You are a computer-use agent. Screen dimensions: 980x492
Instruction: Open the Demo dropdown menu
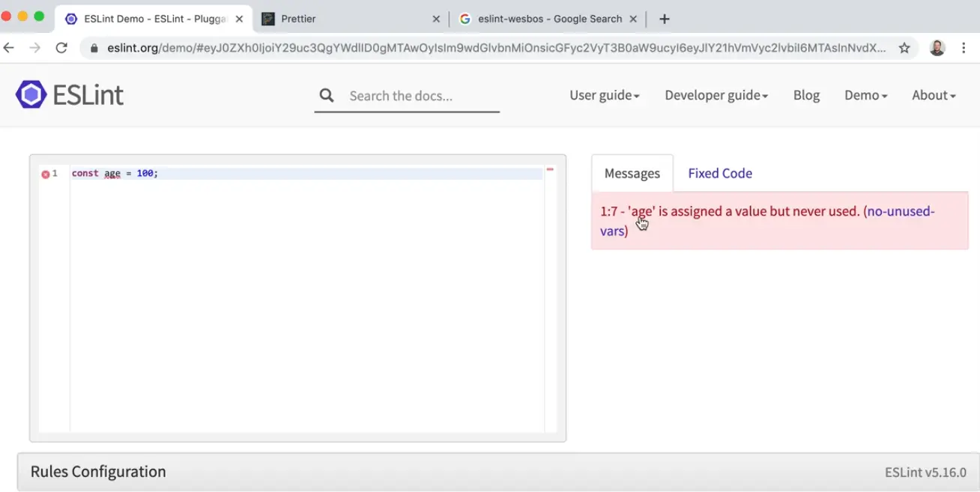(x=865, y=95)
